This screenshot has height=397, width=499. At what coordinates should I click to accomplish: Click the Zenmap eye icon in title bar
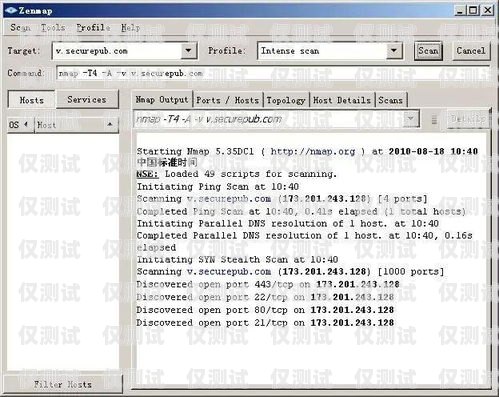(x=11, y=10)
